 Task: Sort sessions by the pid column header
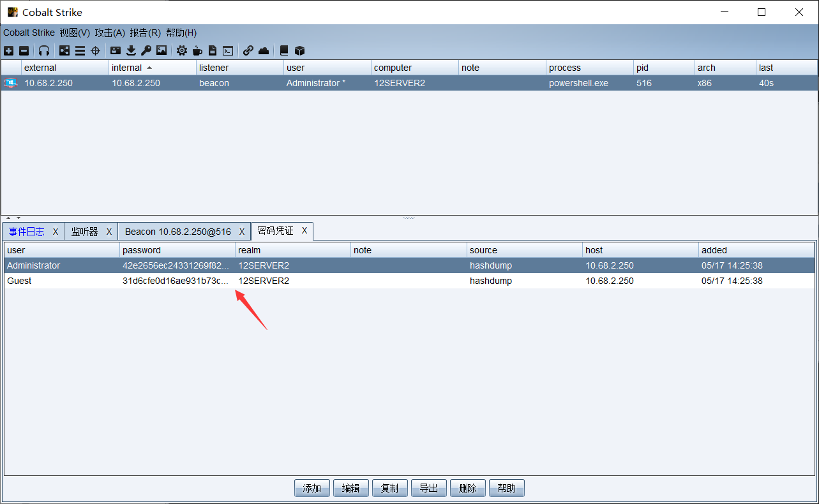pos(664,68)
